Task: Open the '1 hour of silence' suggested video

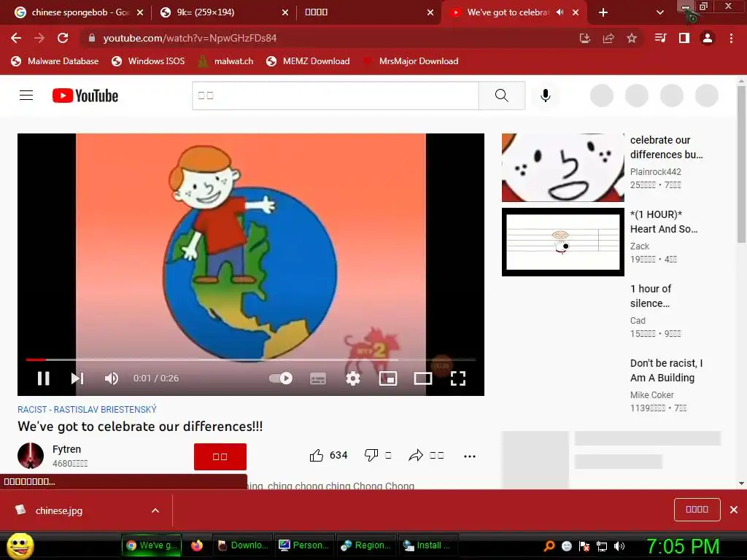Action: 650,296
